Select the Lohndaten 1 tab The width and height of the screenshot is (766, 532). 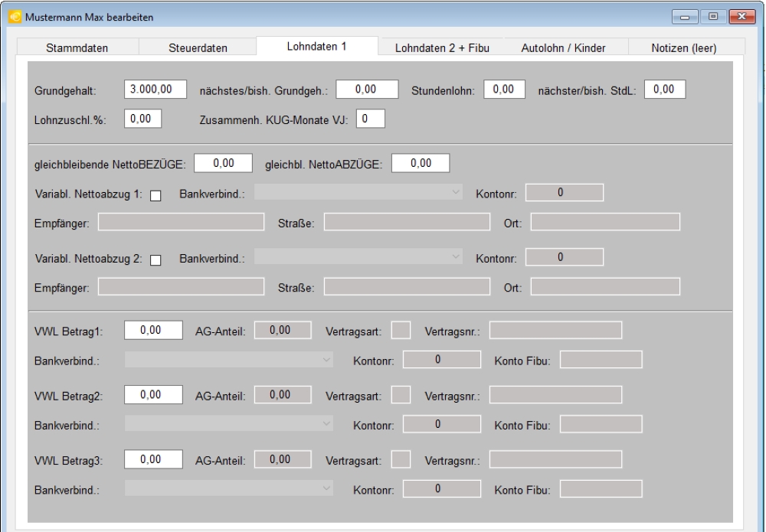tap(316, 47)
